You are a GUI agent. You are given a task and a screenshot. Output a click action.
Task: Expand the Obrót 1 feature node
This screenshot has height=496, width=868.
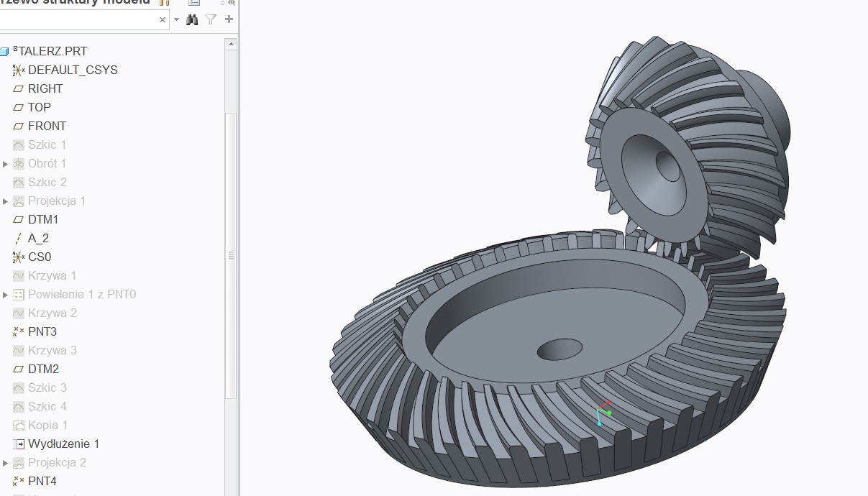pyautogui.click(x=5, y=164)
